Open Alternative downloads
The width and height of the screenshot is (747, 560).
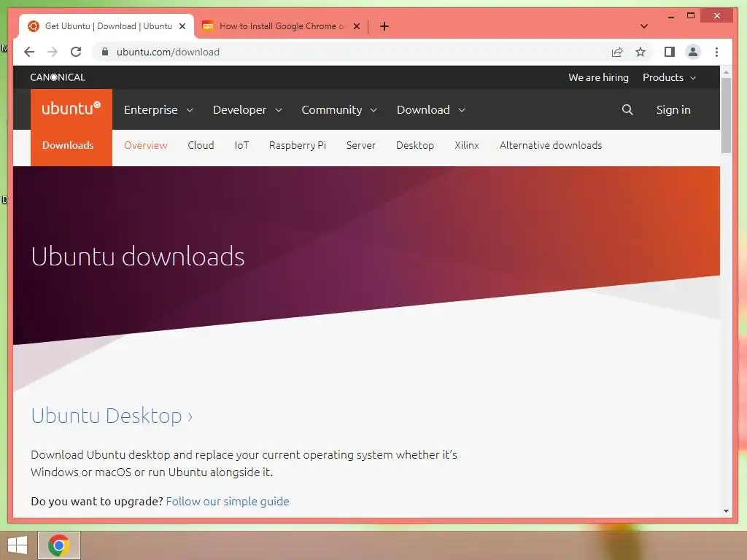coord(550,145)
